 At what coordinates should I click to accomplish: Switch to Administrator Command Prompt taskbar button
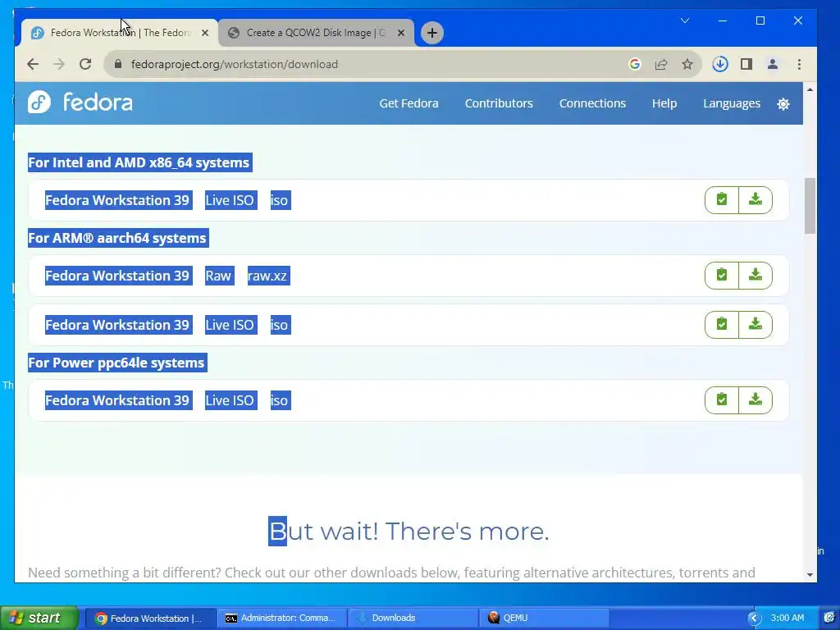coord(283,619)
